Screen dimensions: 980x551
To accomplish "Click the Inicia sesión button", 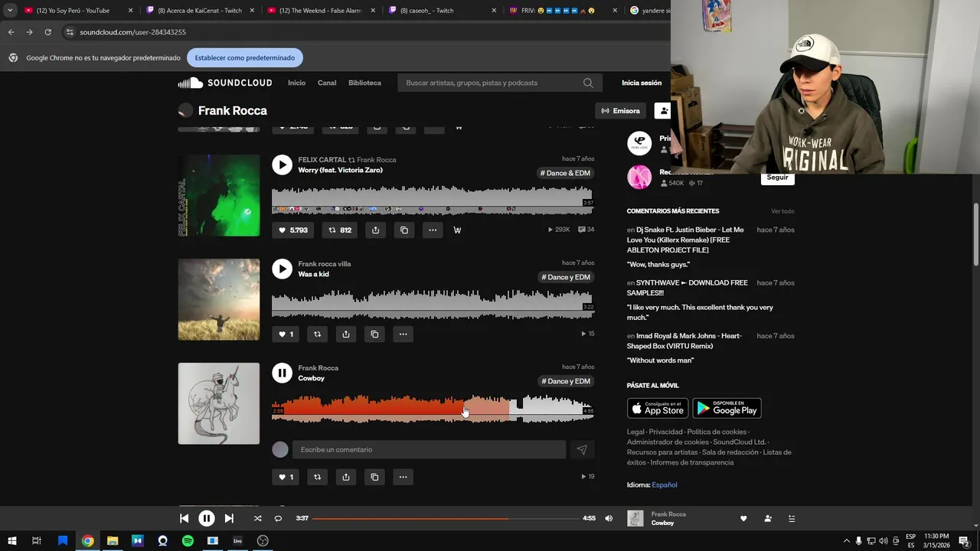I will [642, 83].
